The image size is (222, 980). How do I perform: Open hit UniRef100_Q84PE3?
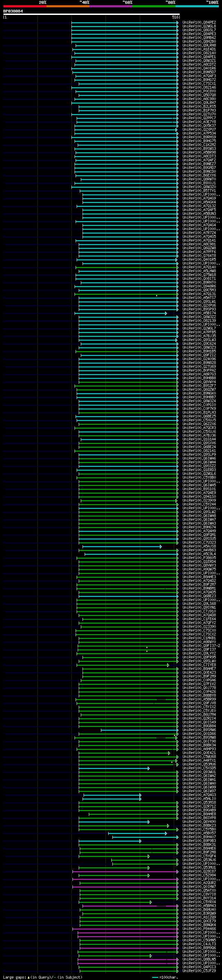pyautogui.click(x=199, y=34)
